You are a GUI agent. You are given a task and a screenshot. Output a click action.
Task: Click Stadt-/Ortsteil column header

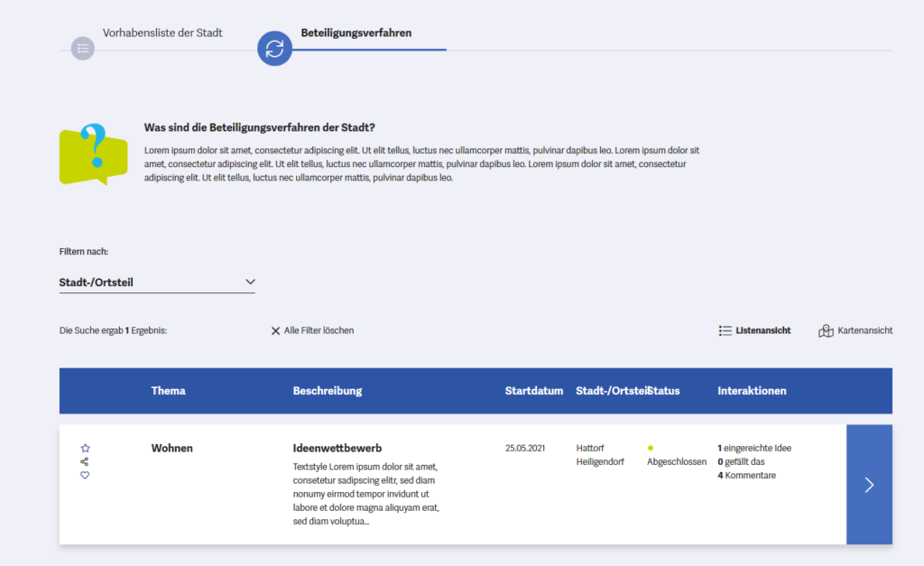612,391
